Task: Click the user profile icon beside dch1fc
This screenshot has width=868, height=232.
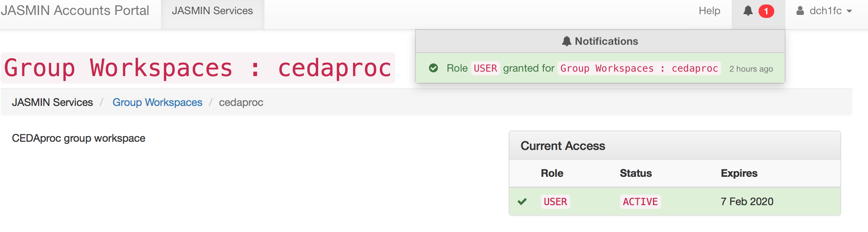Action: tap(800, 11)
